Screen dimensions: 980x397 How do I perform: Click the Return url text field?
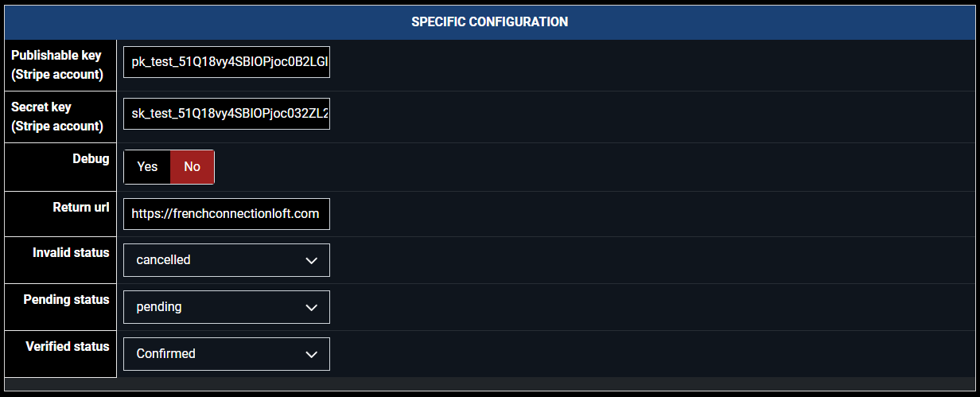(226, 214)
